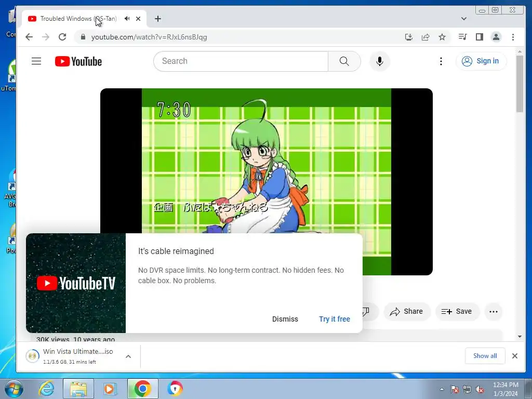Viewport: 532px width, 399px height.
Task: Click Try it free
Action: 335,319
